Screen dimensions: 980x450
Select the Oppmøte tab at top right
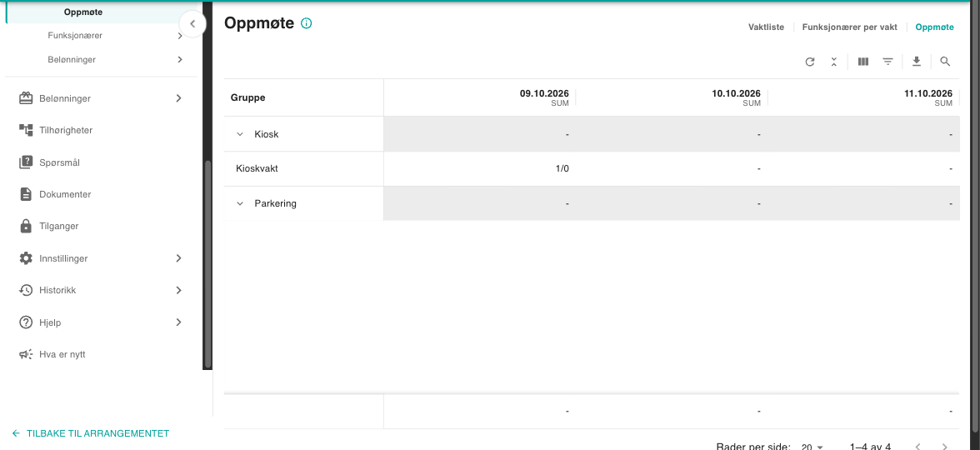934,27
